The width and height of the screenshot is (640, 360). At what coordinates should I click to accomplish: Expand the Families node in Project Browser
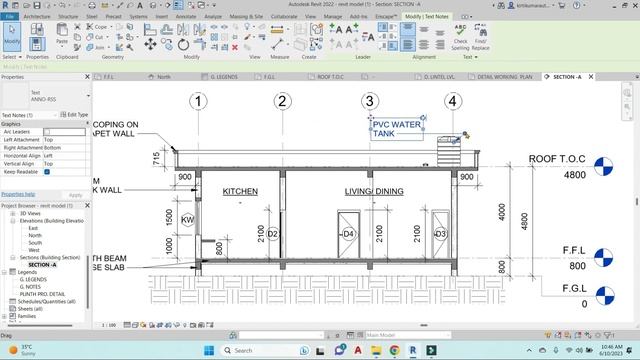click(x=4, y=316)
